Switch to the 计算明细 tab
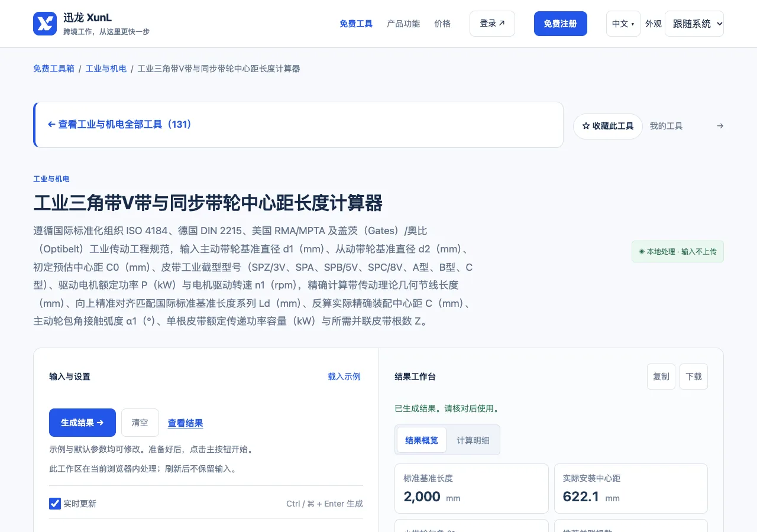 point(473,440)
